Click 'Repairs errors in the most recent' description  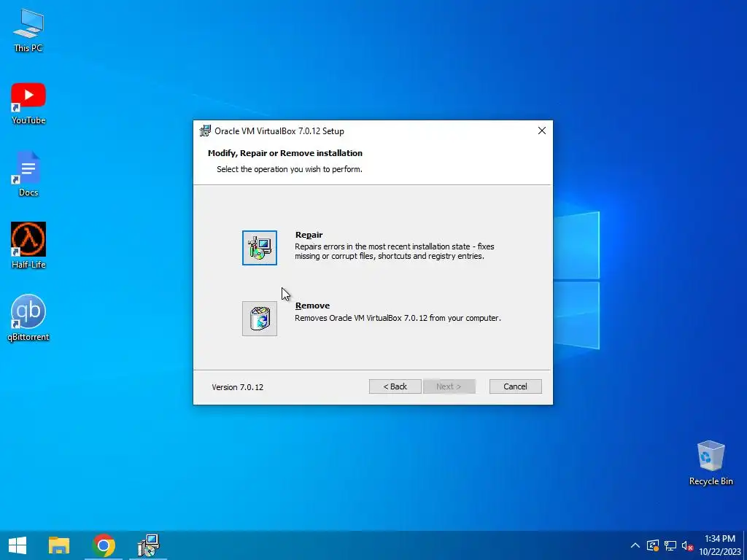pyautogui.click(x=395, y=251)
